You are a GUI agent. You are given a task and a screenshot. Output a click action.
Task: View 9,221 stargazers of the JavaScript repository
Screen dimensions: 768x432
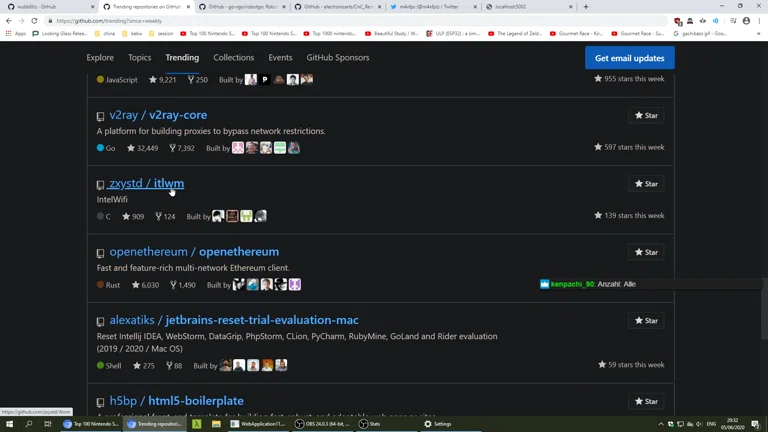pyautogui.click(x=162, y=80)
